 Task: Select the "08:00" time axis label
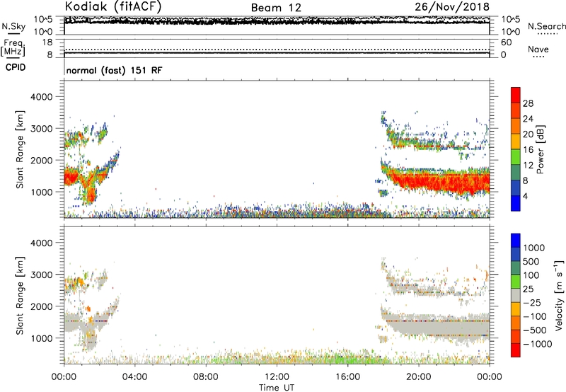(x=206, y=377)
